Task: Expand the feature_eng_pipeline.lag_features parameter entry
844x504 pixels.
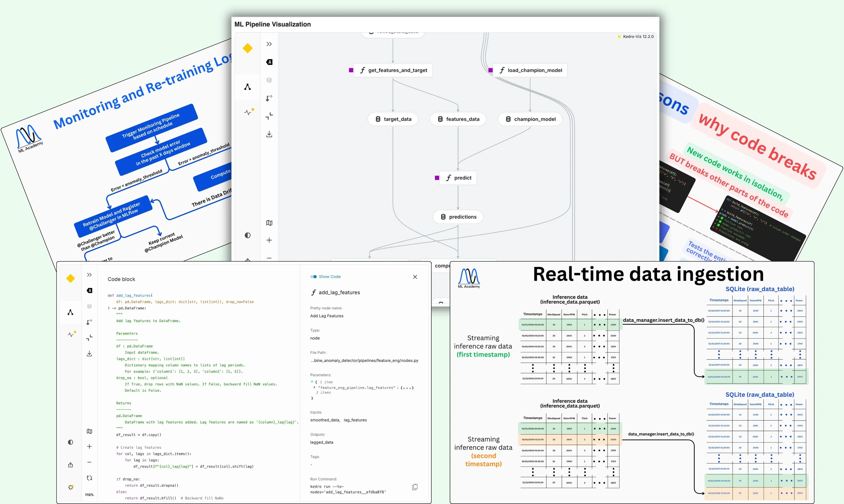Action: (314, 387)
